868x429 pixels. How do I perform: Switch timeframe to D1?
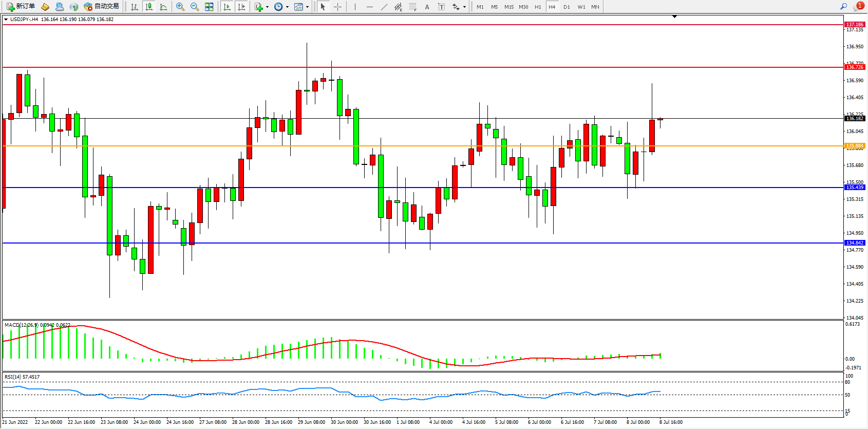click(x=567, y=7)
